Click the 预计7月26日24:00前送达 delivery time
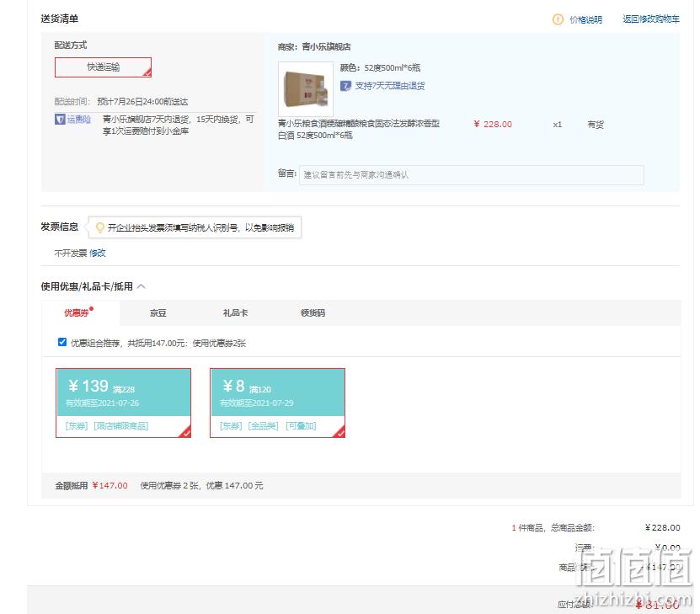The image size is (700, 614). click(x=142, y=102)
